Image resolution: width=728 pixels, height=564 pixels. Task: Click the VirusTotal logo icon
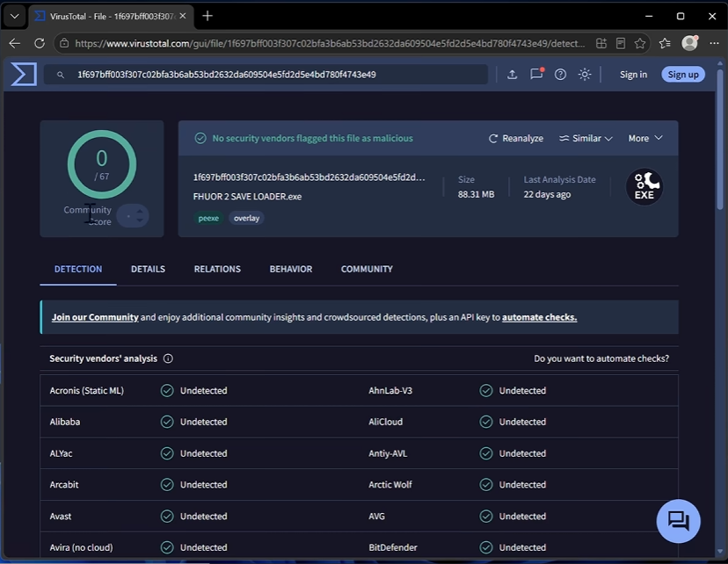point(24,74)
